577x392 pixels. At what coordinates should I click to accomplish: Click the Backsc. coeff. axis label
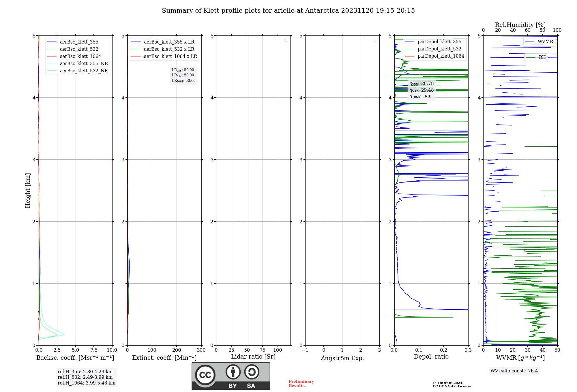click(x=75, y=358)
